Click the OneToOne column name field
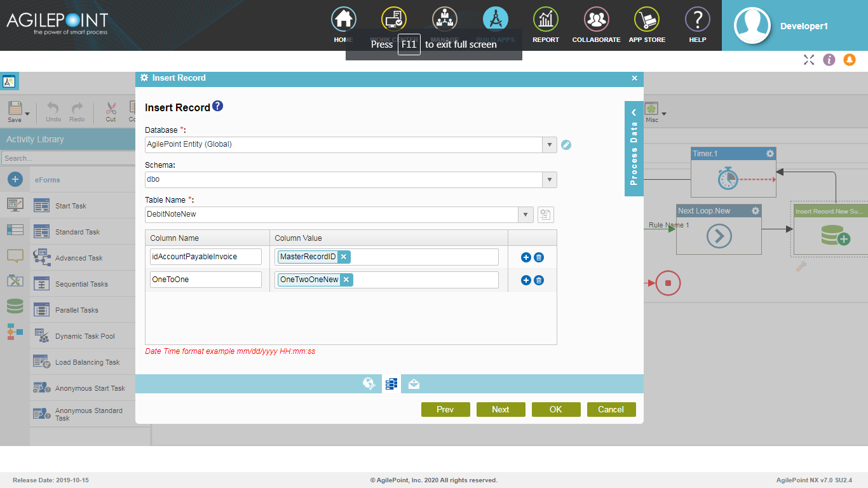 206,280
